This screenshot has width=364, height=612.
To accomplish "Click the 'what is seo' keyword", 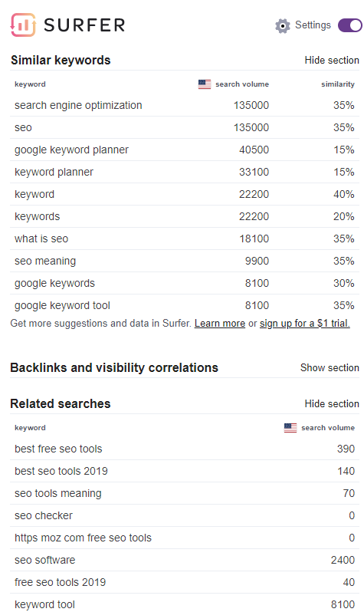I will (x=41, y=239).
